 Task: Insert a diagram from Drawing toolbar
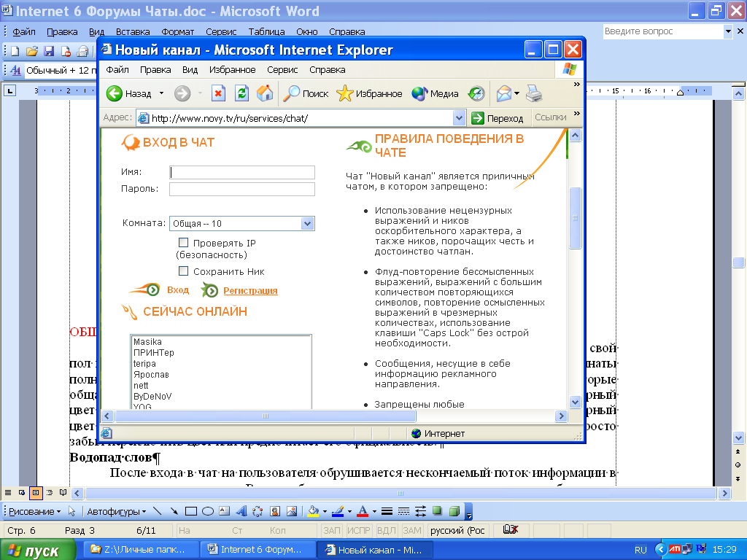[258, 511]
